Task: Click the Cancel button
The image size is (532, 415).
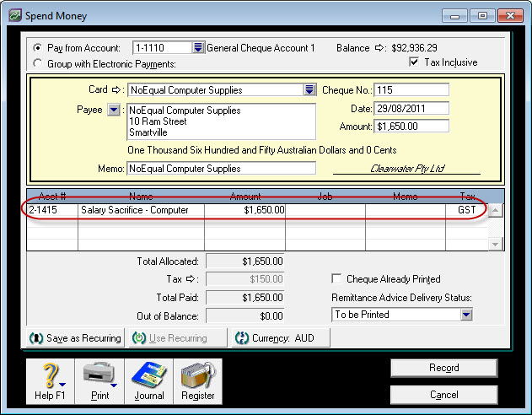Action: (x=443, y=395)
